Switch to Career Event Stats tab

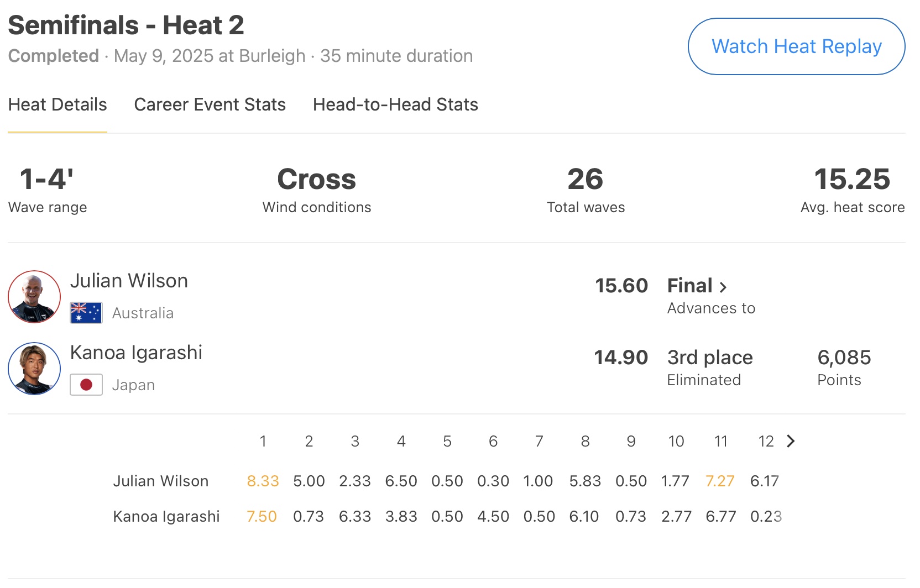coord(210,104)
